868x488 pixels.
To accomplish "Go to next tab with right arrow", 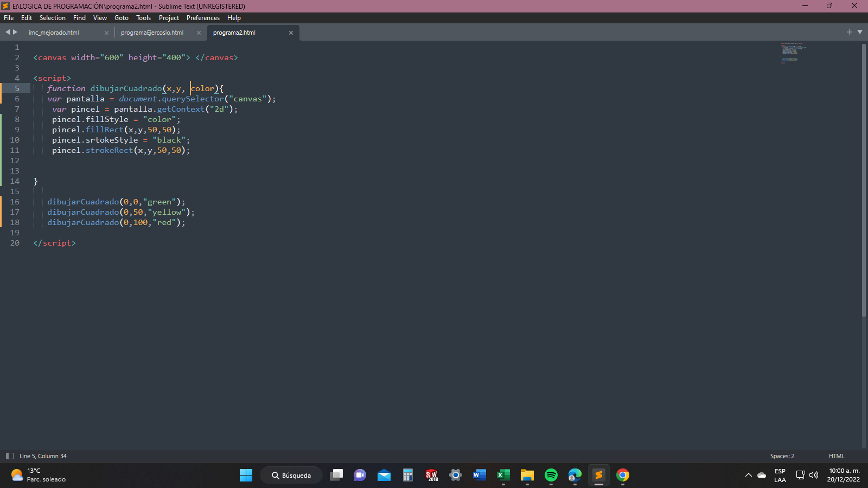I will (15, 32).
